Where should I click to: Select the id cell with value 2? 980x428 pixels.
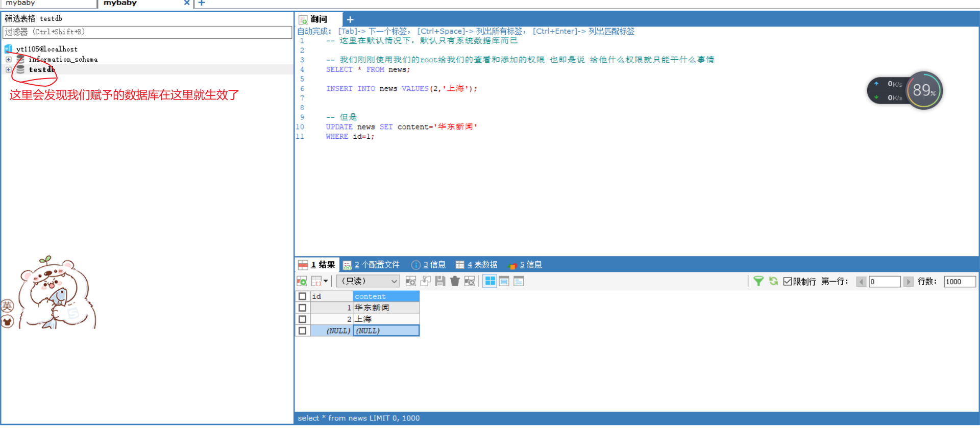click(331, 320)
